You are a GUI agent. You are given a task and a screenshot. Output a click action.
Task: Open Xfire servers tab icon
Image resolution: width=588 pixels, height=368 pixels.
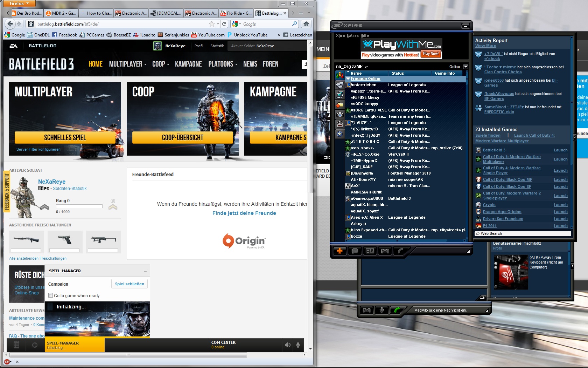pyautogui.click(x=339, y=95)
